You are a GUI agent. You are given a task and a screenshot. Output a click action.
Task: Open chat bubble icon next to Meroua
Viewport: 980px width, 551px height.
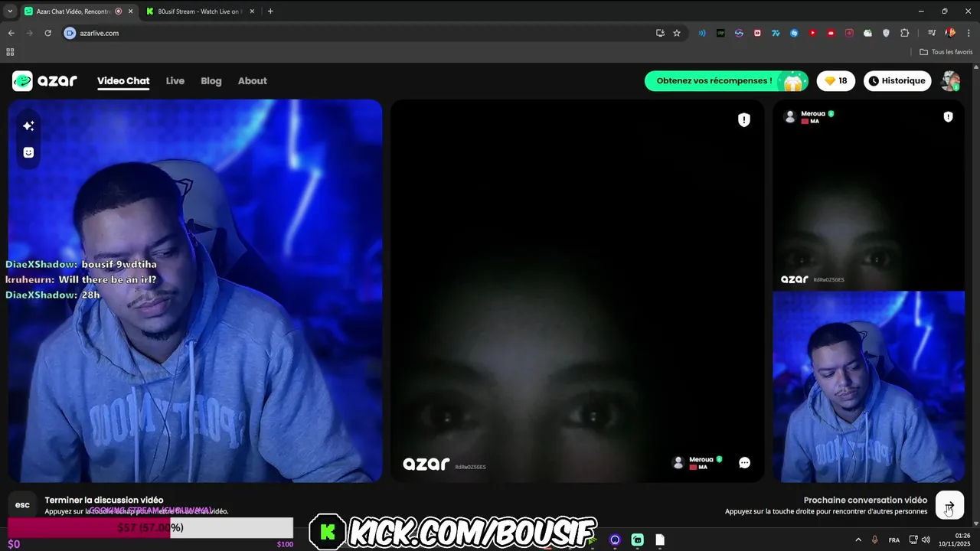[744, 463]
